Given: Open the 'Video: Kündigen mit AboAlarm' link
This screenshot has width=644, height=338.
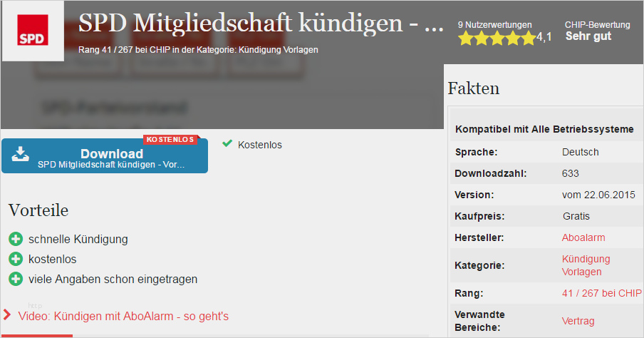Looking at the screenshot, I should (123, 316).
